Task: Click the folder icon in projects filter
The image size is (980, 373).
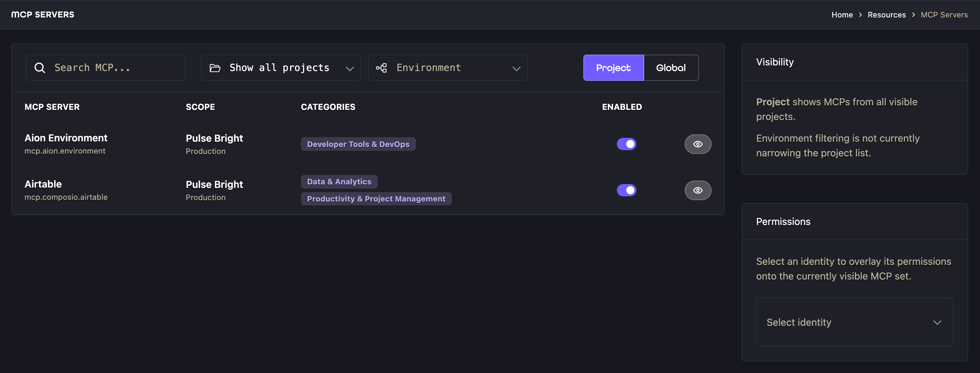Action: [x=215, y=68]
